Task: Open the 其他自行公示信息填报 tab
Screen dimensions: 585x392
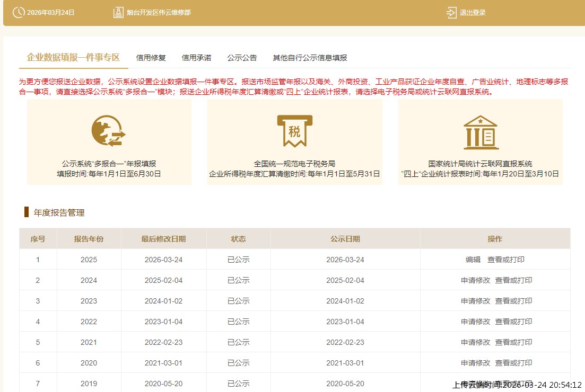Action: 310,57
